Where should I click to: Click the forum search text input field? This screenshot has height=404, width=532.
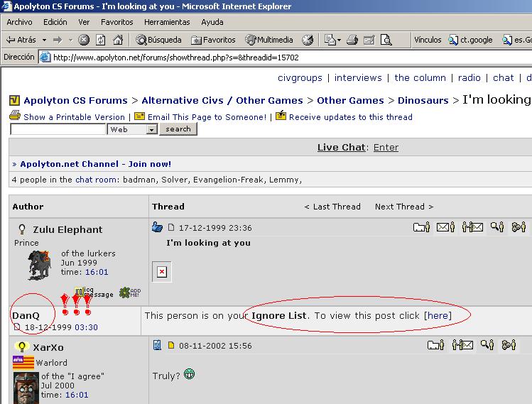[x=58, y=129]
